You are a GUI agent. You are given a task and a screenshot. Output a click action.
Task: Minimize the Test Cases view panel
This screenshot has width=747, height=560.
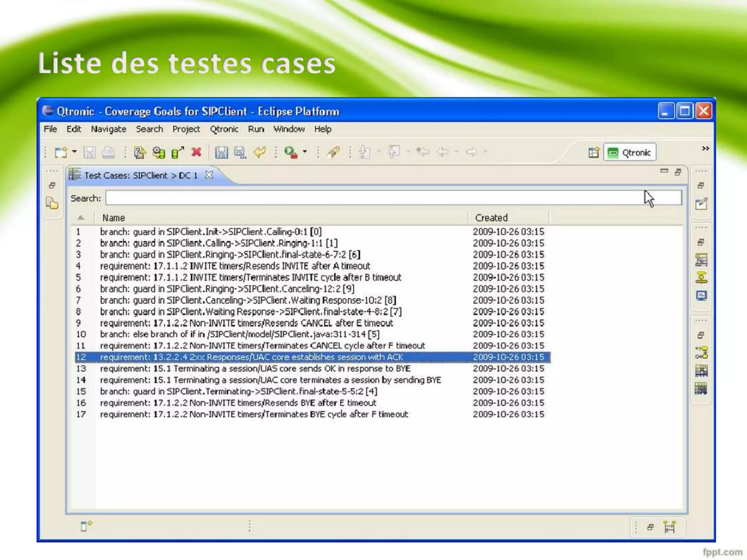(x=664, y=171)
